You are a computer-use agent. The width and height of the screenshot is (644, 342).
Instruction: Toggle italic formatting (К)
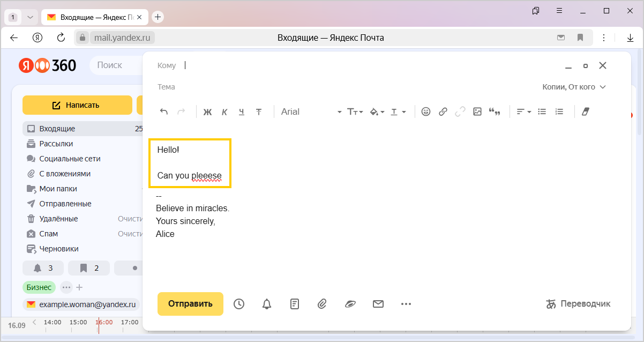(224, 112)
